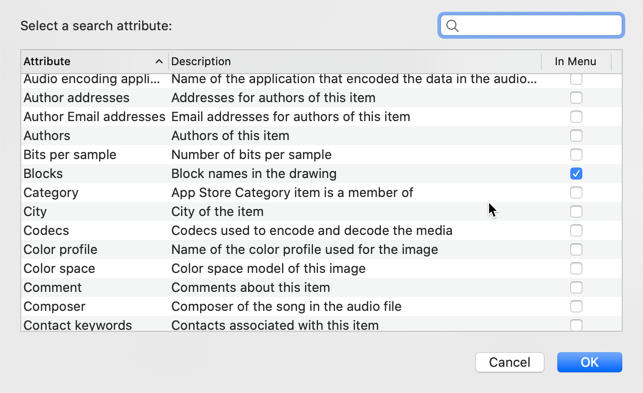This screenshot has height=393, width=643.
Task: Dismiss dialog with Cancel button
Action: click(x=509, y=362)
